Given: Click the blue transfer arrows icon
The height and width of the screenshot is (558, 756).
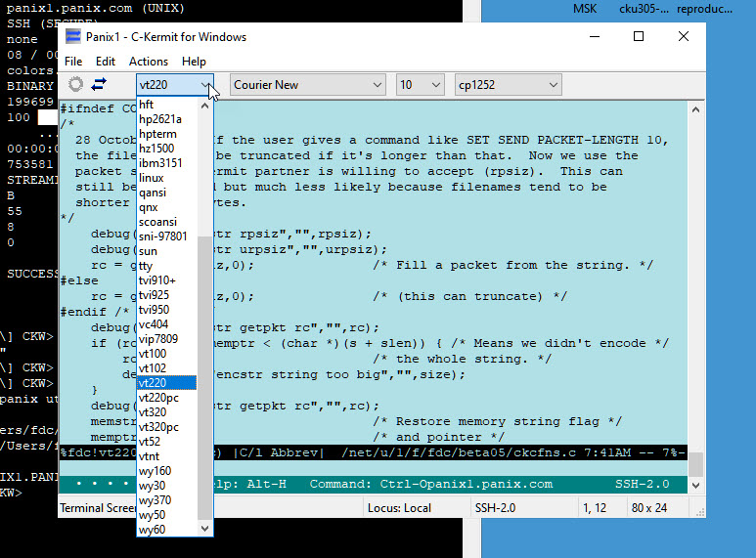Looking at the screenshot, I should pyautogui.click(x=99, y=85).
